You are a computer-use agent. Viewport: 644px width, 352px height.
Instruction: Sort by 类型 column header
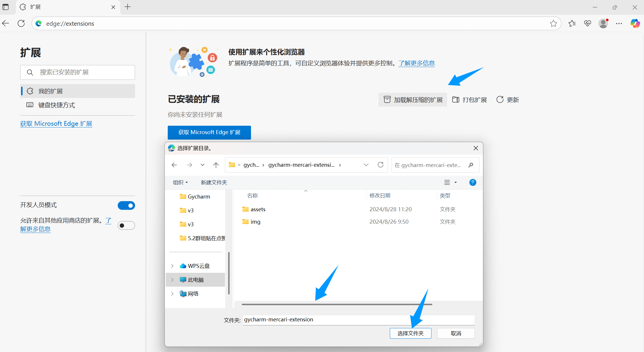[445, 196]
